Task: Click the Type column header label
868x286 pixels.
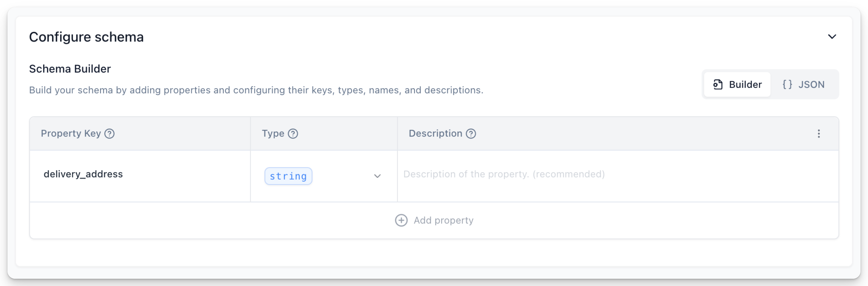Action: [273, 134]
